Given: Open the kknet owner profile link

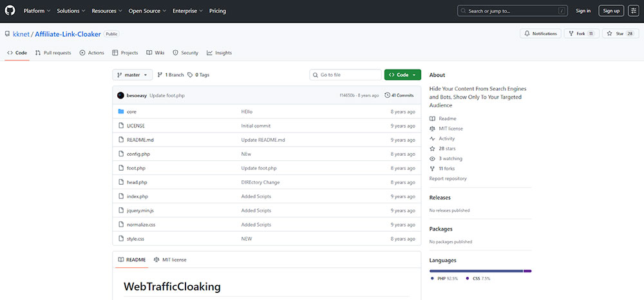Looking at the screenshot, I should click(21, 35).
